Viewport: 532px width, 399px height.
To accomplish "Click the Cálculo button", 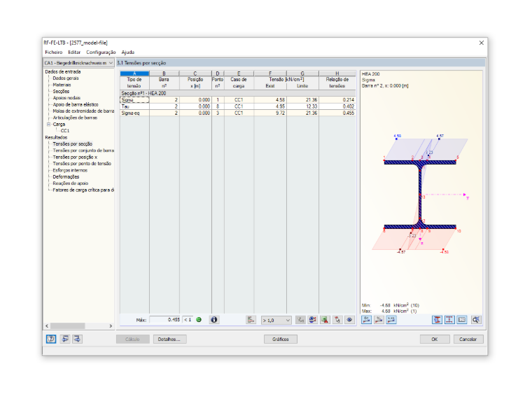I will click(x=133, y=339).
